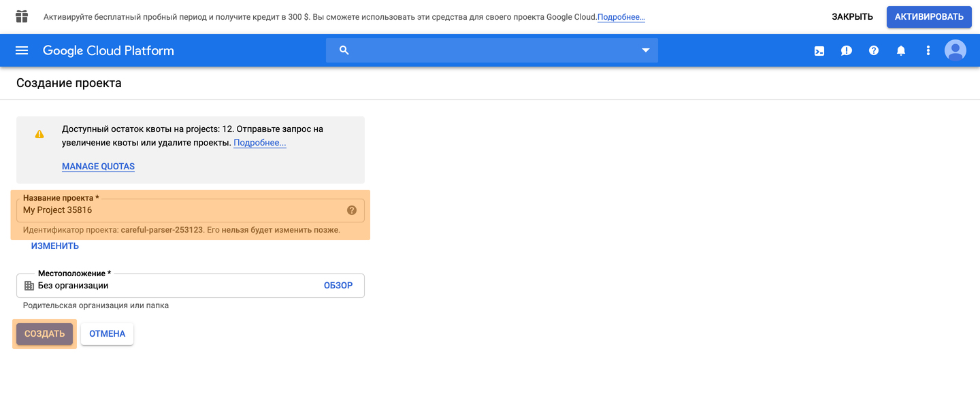Screen dimensions: 980x417
Task: Click the send feedback icon
Action: [x=847, y=50]
